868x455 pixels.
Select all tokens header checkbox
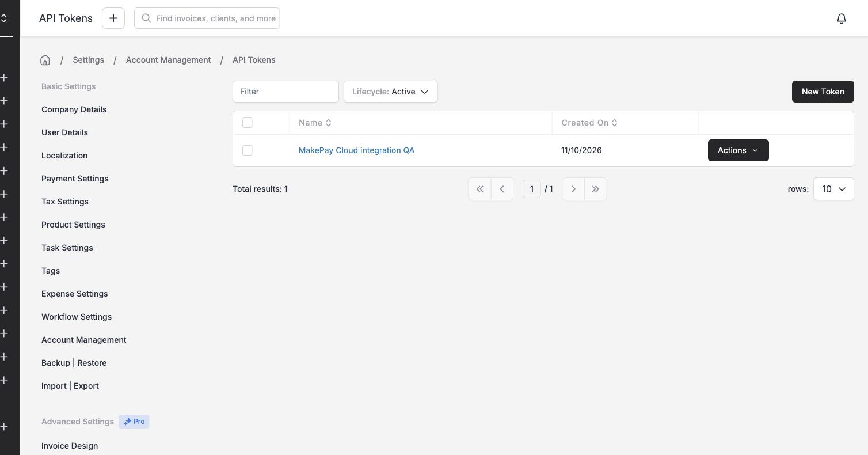click(x=248, y=123)
